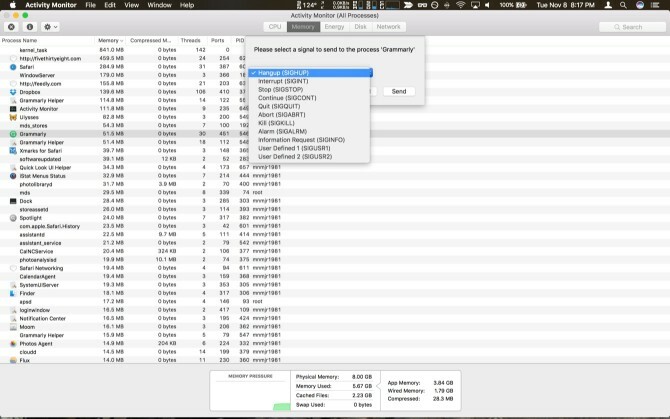670x419 pixels.
Task: Open the File menu
Action: [x=91, y=5]
